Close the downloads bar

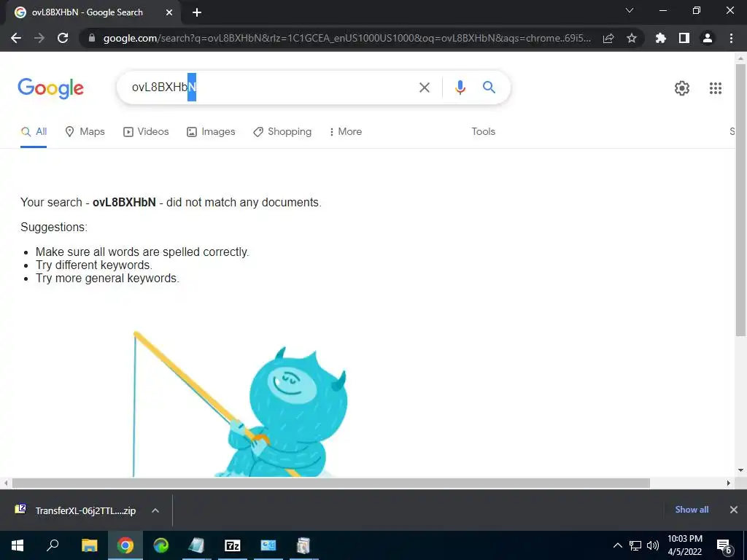(734, 510)
